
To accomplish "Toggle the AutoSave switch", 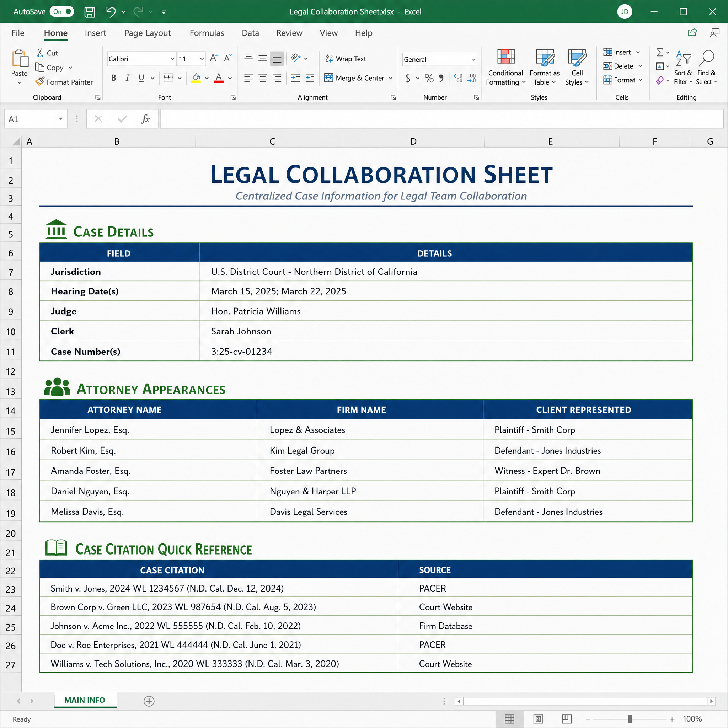I will (62, 12).
